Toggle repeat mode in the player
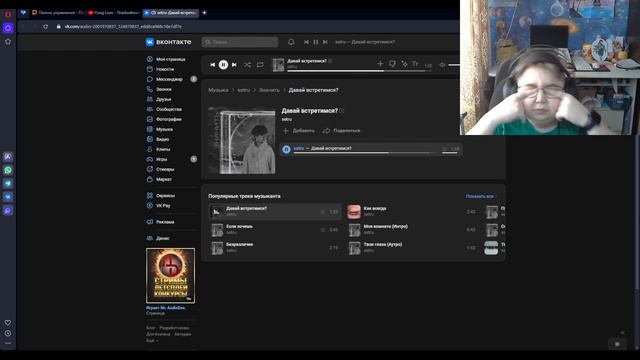 pos(260,64)
